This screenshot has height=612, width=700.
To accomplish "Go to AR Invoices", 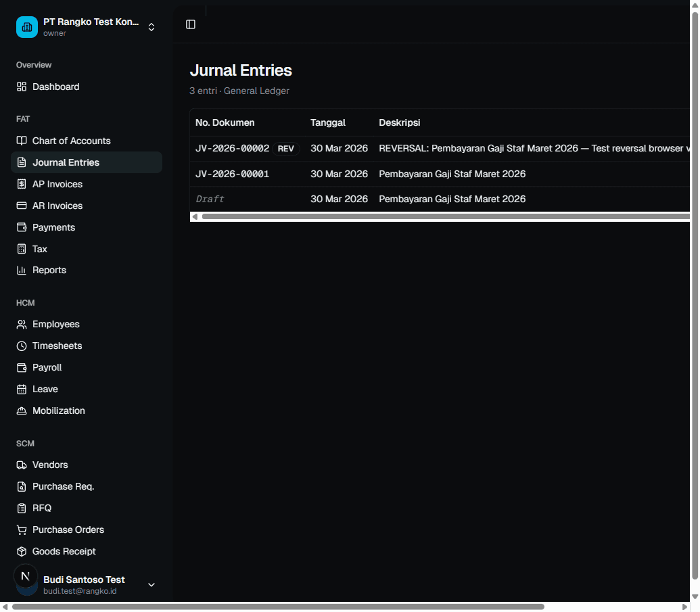I will click(86, 206).
